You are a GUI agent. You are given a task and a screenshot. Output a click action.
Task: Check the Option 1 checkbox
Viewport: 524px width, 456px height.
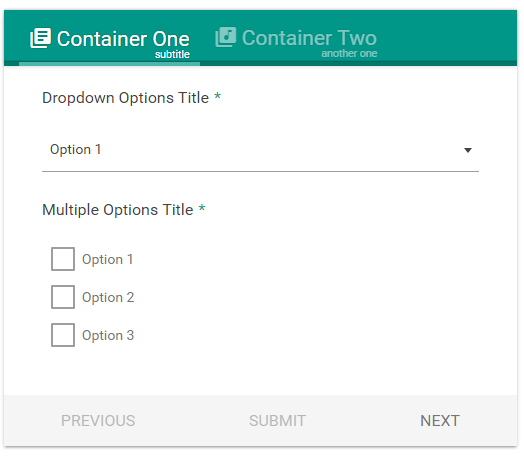[63, 259]
